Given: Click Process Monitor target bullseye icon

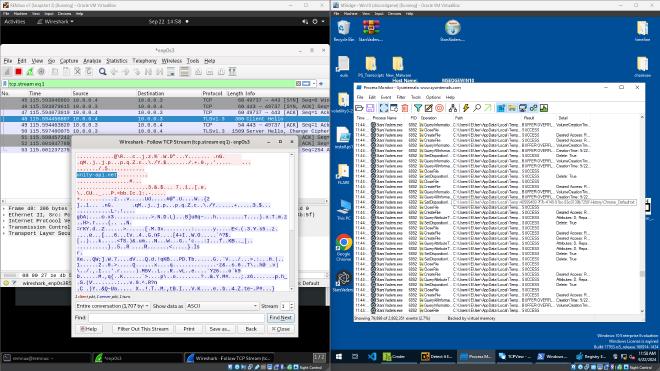Looking at the screenshot, I should coord(439,108).
